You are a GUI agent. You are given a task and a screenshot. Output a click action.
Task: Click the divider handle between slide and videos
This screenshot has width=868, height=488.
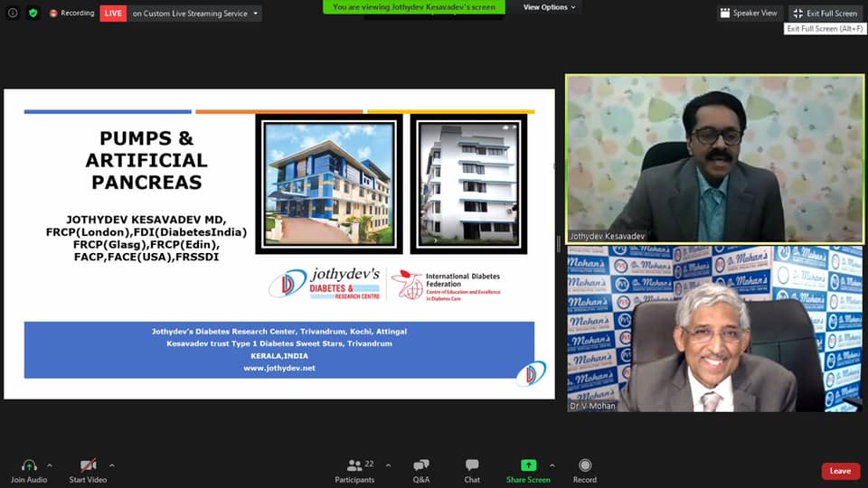[559, 244]
